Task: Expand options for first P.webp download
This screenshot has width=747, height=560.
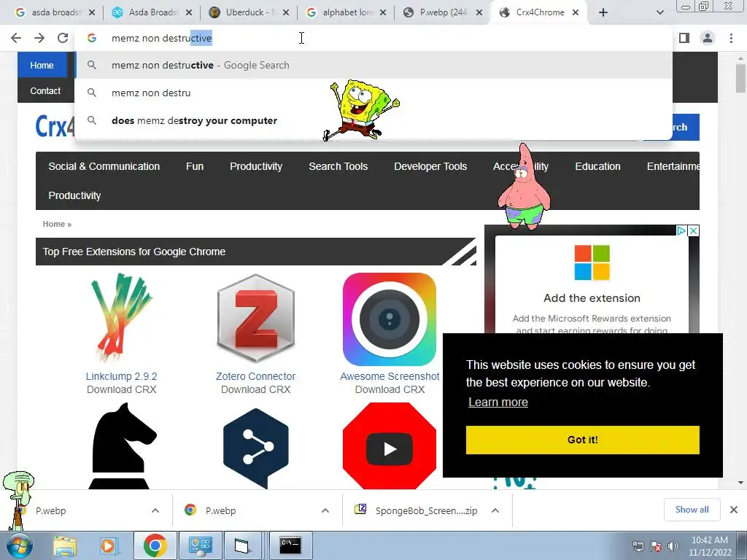Action: [155, 510]
